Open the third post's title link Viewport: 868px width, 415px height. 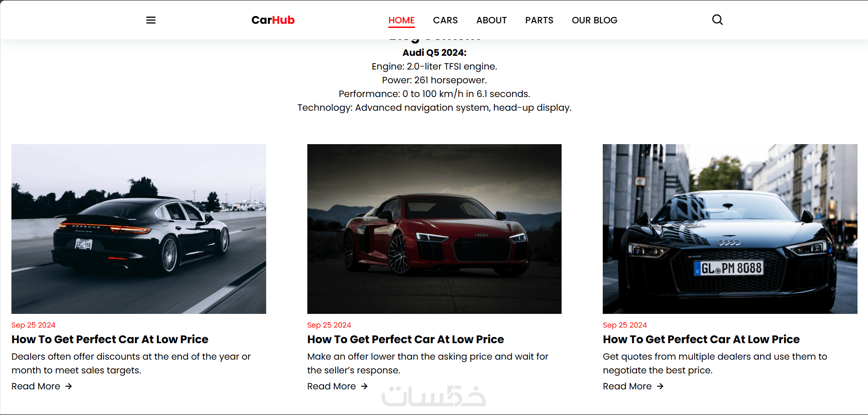pyautogui.click(x=701, y=340)
